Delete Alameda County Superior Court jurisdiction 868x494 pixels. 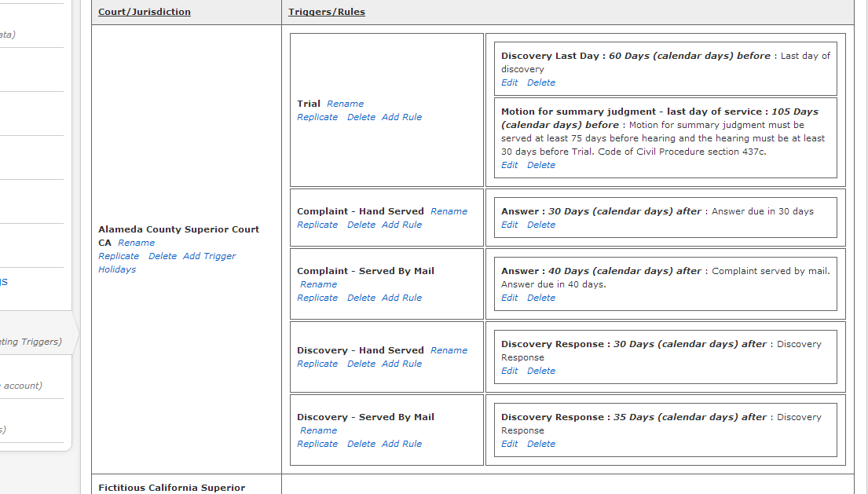(x=162, y=256)
